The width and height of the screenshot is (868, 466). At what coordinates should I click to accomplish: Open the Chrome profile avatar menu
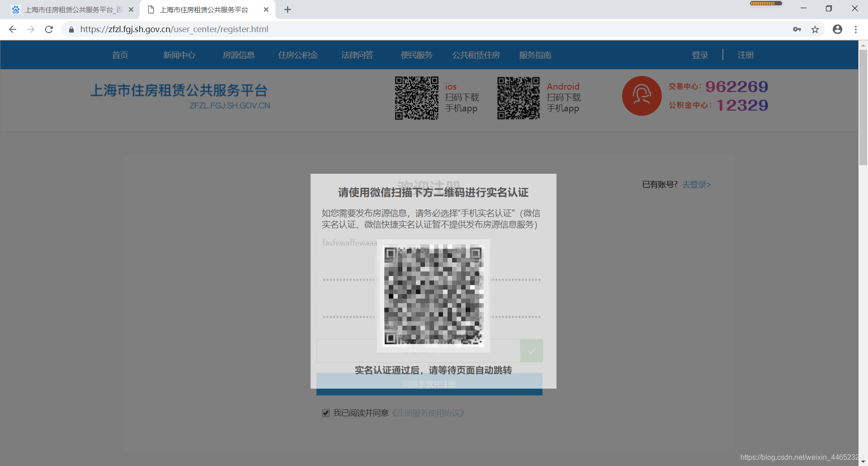click(838, 29)
